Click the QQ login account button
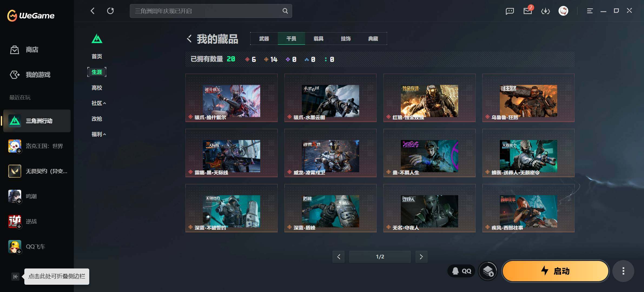This screenshot has height=292, width=644. pos(461,271)
